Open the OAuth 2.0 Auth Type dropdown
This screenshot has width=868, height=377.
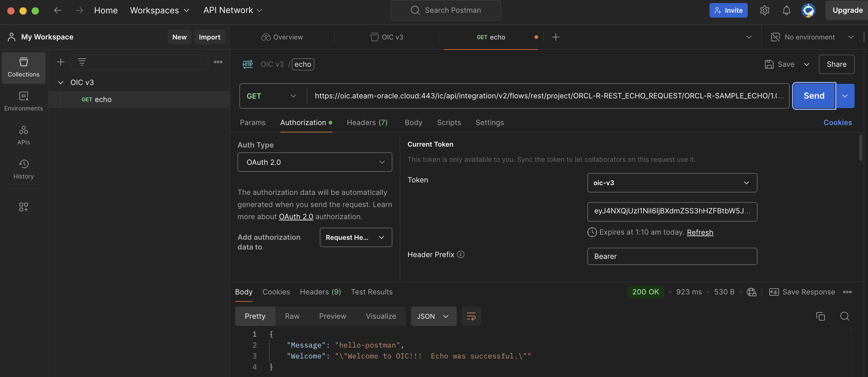coord(314,162)
